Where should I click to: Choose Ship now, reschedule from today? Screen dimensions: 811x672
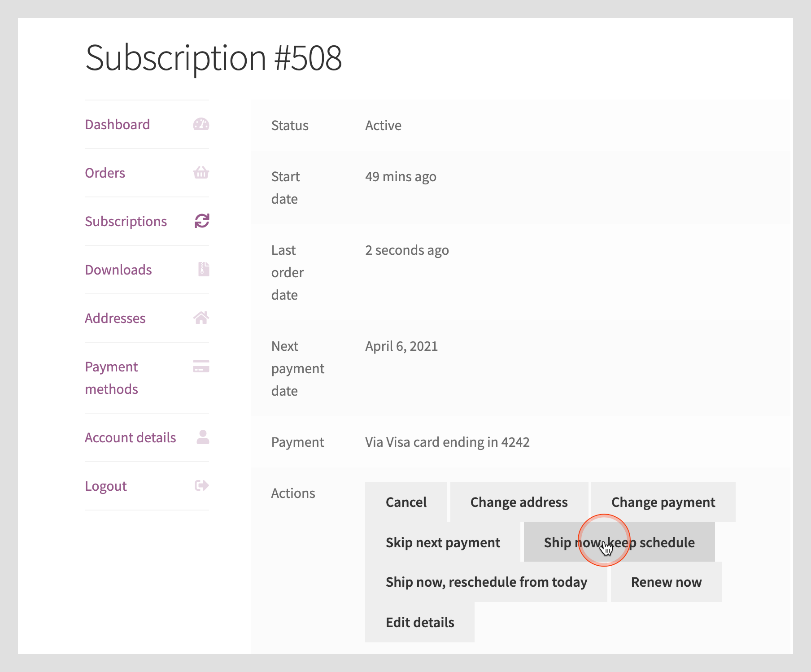coord(486,582)
